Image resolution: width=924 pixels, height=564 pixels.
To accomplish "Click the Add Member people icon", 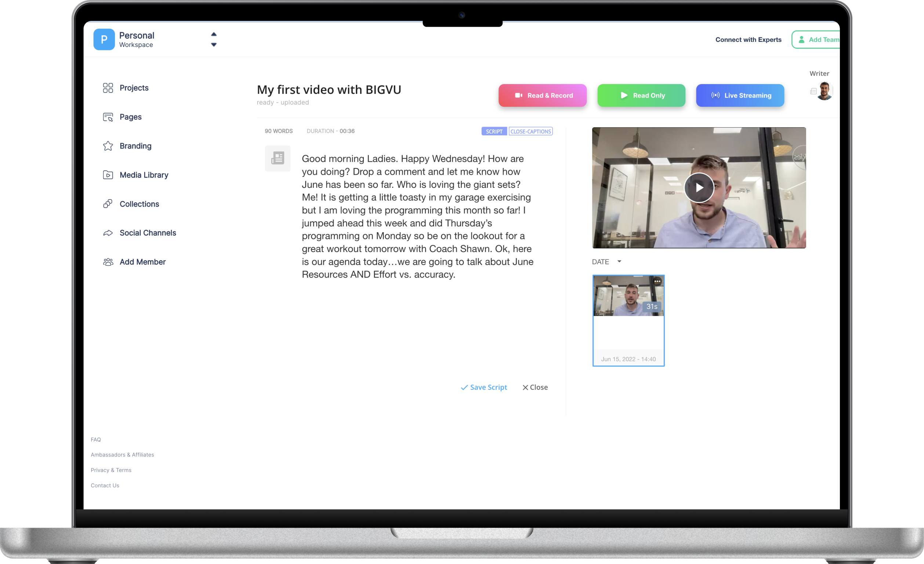I will click(108, 262).
